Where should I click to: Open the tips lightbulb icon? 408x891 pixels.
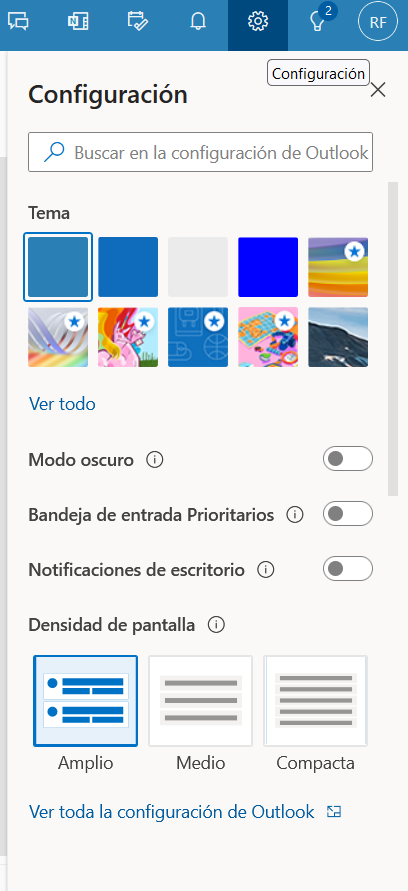point(318,22)
